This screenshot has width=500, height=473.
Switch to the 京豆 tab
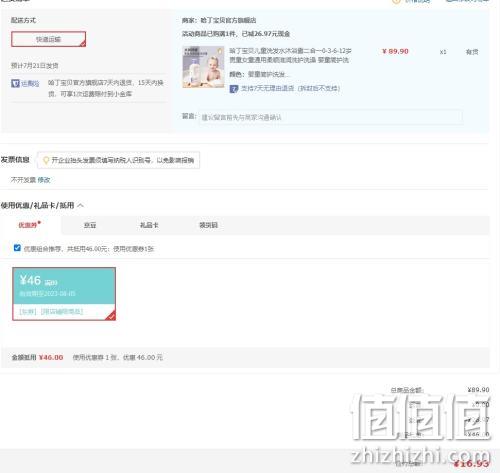pos(90,225)
